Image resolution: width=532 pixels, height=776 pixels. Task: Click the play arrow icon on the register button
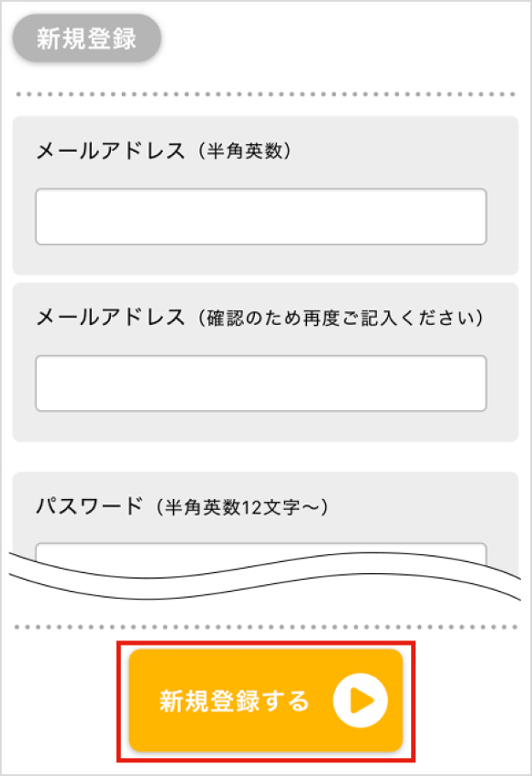click(x=360, y=701)
